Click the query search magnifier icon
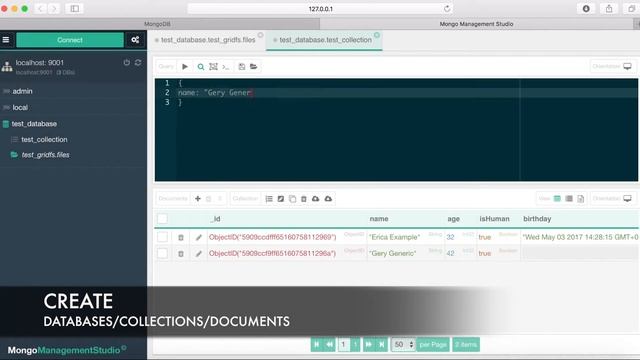This screenshot has width=640, height=360. (200, 67)
